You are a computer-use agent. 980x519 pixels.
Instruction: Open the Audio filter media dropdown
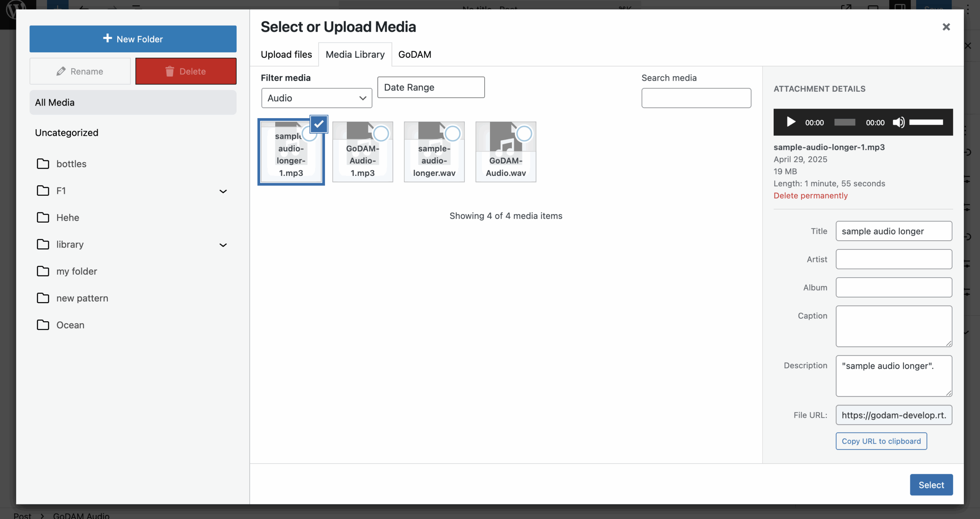tap(317, 98)
